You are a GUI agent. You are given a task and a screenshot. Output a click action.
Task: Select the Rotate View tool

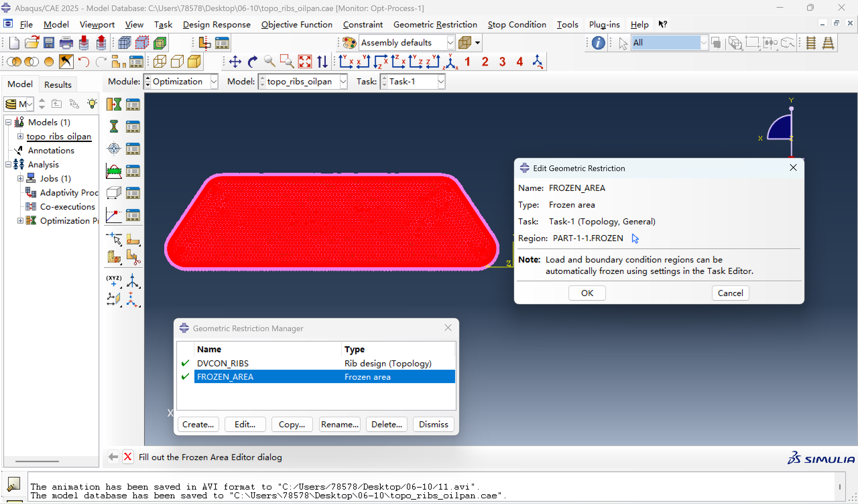click(252, 62)
